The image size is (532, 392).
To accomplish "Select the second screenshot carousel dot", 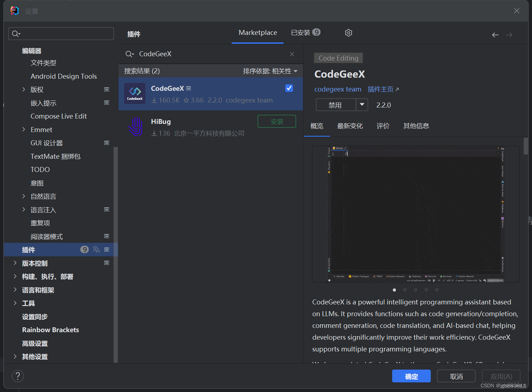I will pyautogui.click(x=405, y=290).
